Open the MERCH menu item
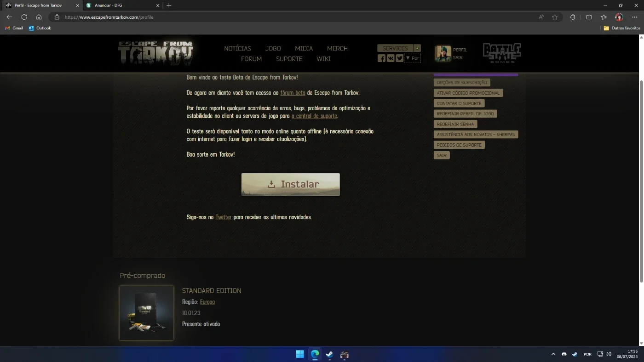This screenshot has height=362, width=644. [x=337, y=48]
